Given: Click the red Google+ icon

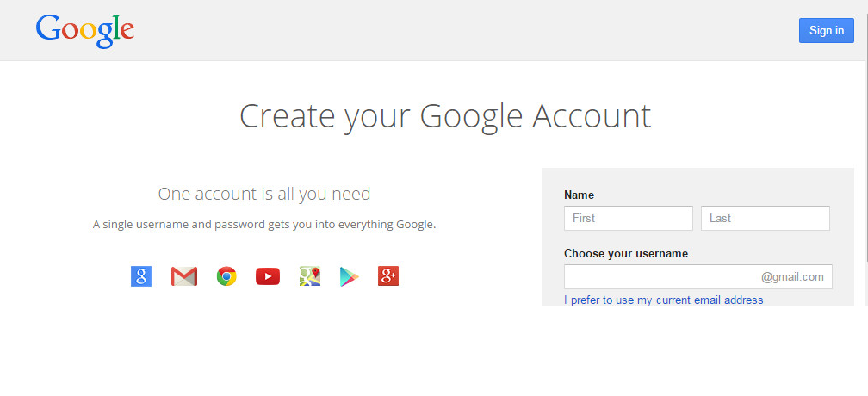Looking at the screenshot, I should 388,276.
